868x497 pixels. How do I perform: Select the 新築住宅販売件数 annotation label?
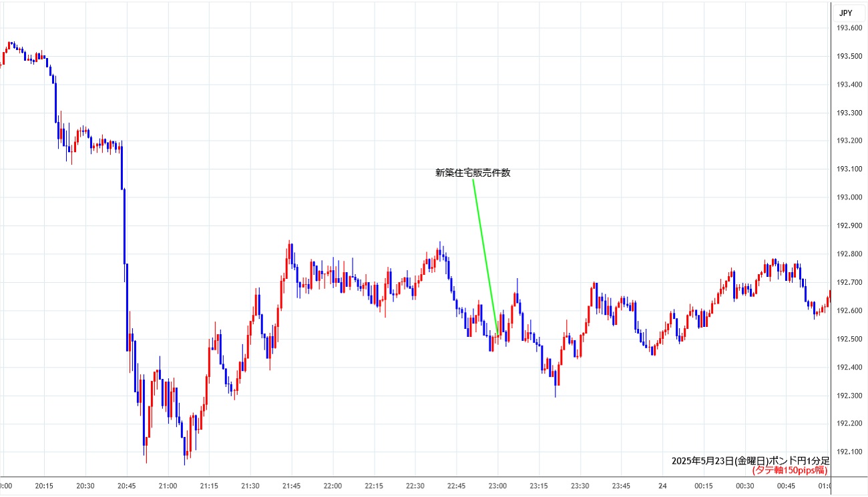[x=473, y=173]
